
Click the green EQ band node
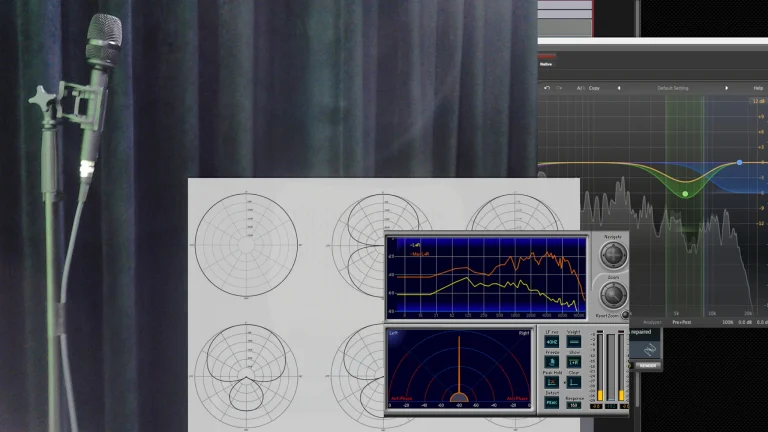(x=685, y=193)
